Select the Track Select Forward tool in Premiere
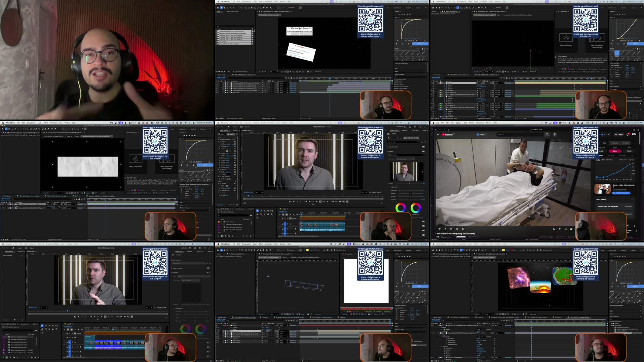 [261, 211]
